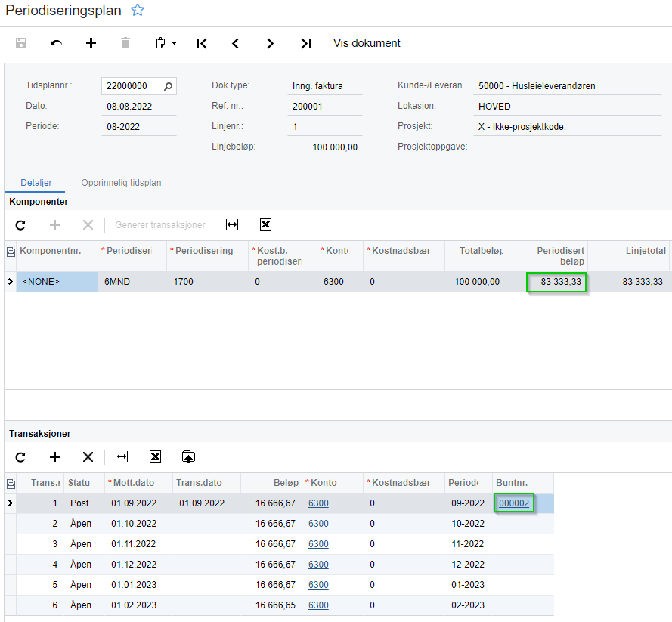
Task: Click amount 16 666,65 in transactions
Action: pos(276,605)
